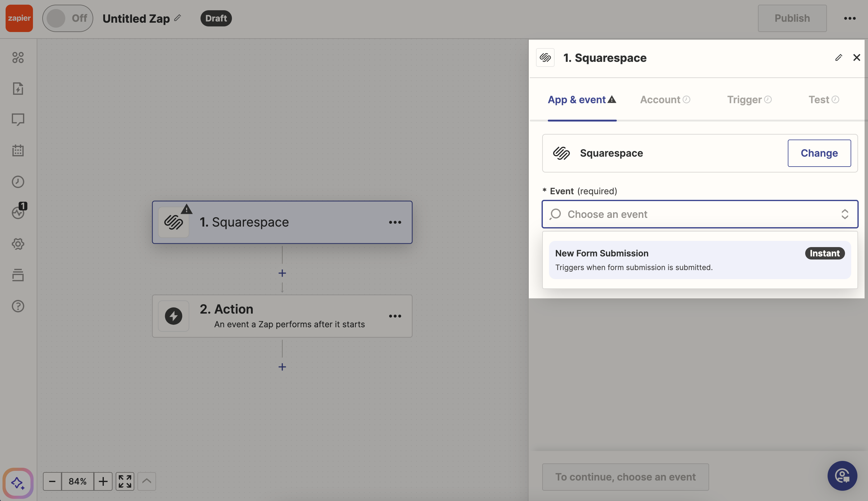868x501 pixels.
Task: Open the history clock icon in sidebar
Action: point(18,182)
